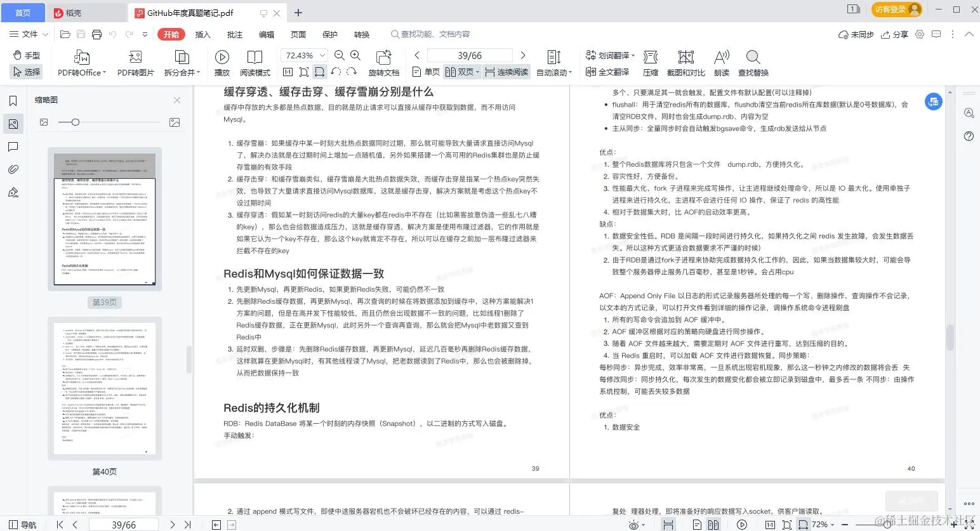The height and width of the screenshot is (531, 980).
Task: Click the PDF转图片 converter icon
Action: tap(135, 57)
